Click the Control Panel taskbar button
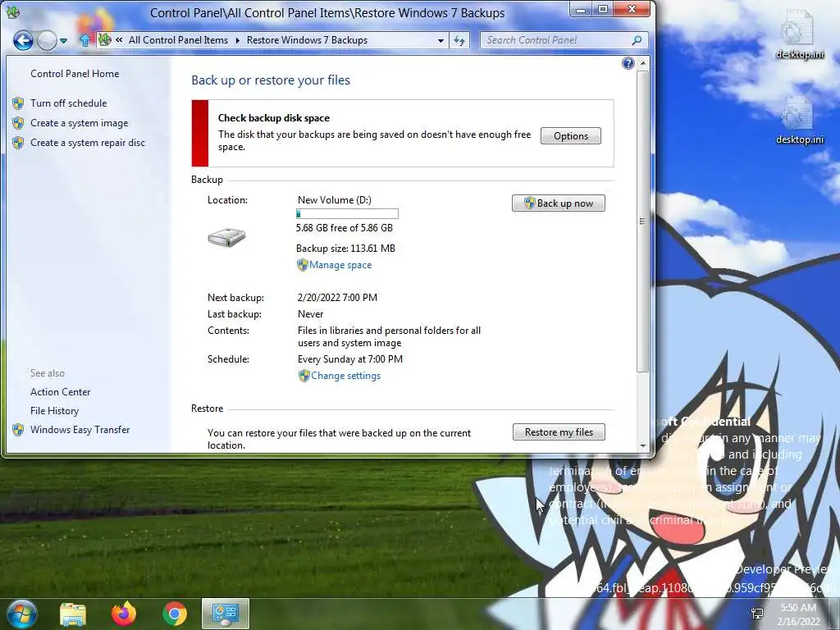 pyautogui.click(x=226, y=614)
